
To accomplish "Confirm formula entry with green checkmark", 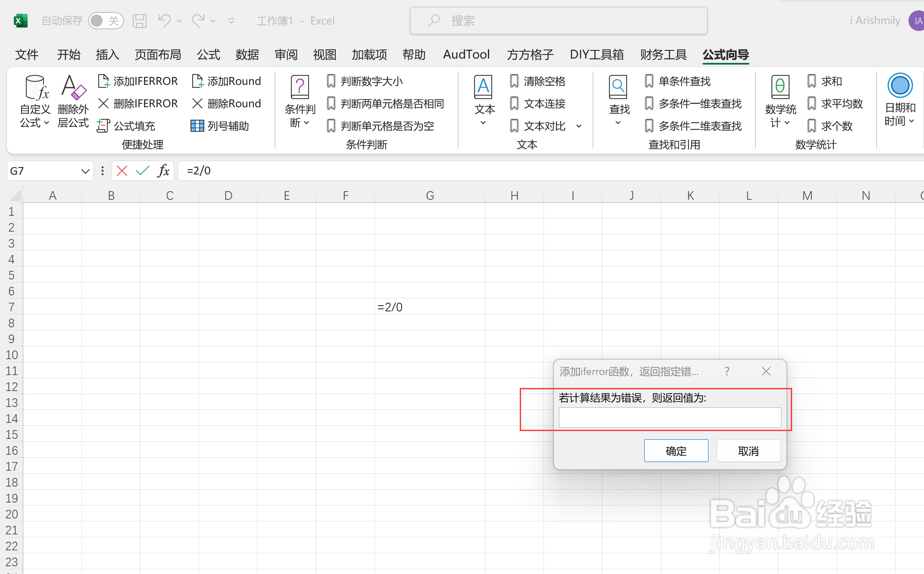I will pos(142,171).
